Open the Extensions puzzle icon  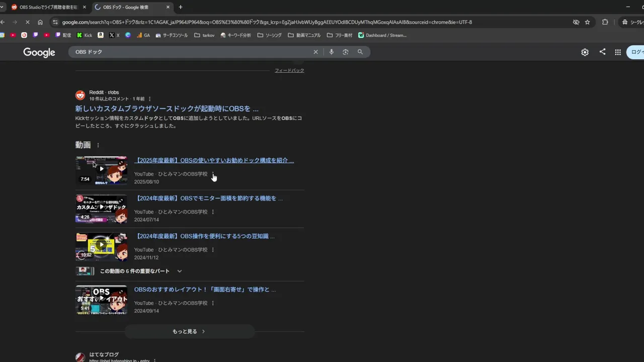tap(605, 22)
